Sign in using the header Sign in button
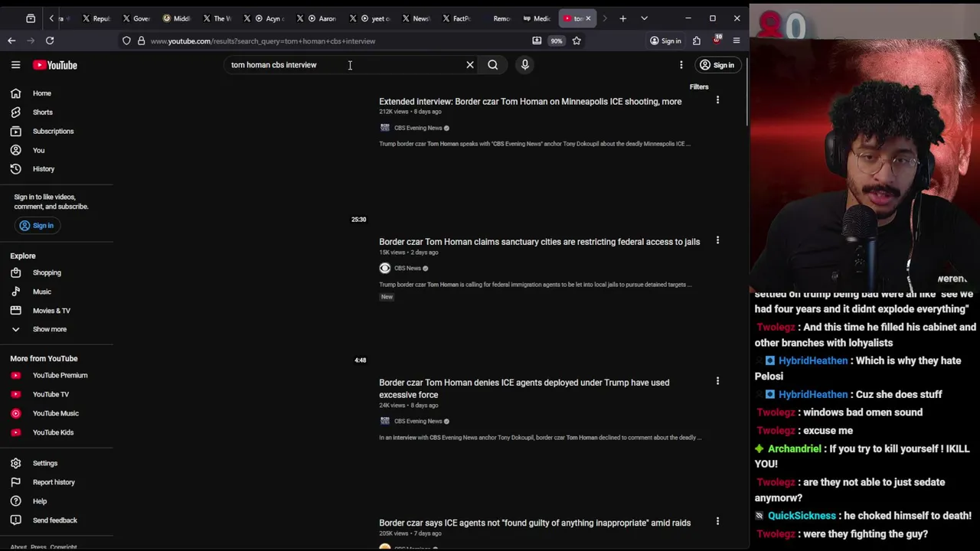Viewport: 980px width, 551px height. click(x=717, y=65)
